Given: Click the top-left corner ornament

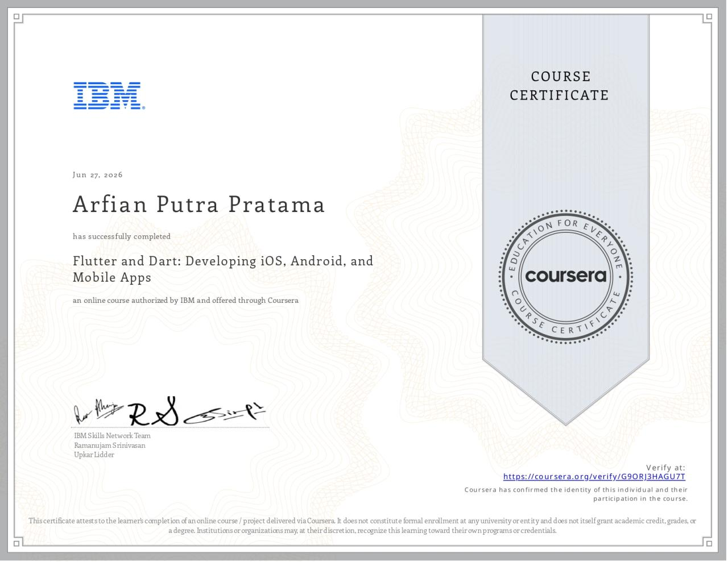Looking at the screenshot, I should point(18,18).
